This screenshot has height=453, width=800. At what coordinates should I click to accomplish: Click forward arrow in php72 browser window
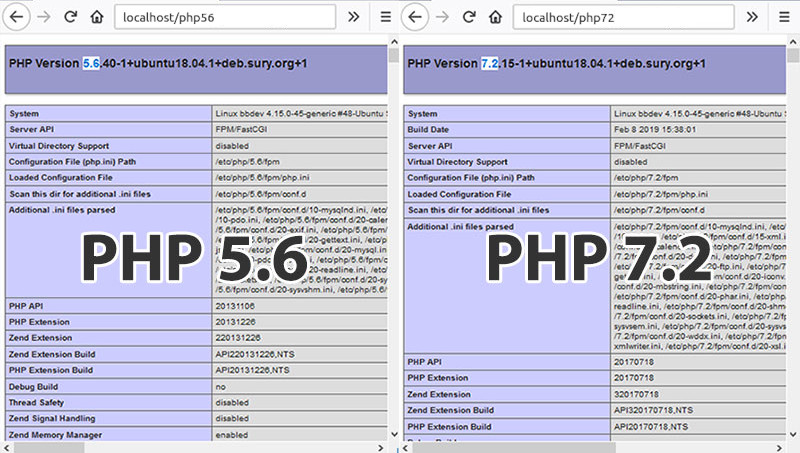pyautogui.click(x=442, y=17)
